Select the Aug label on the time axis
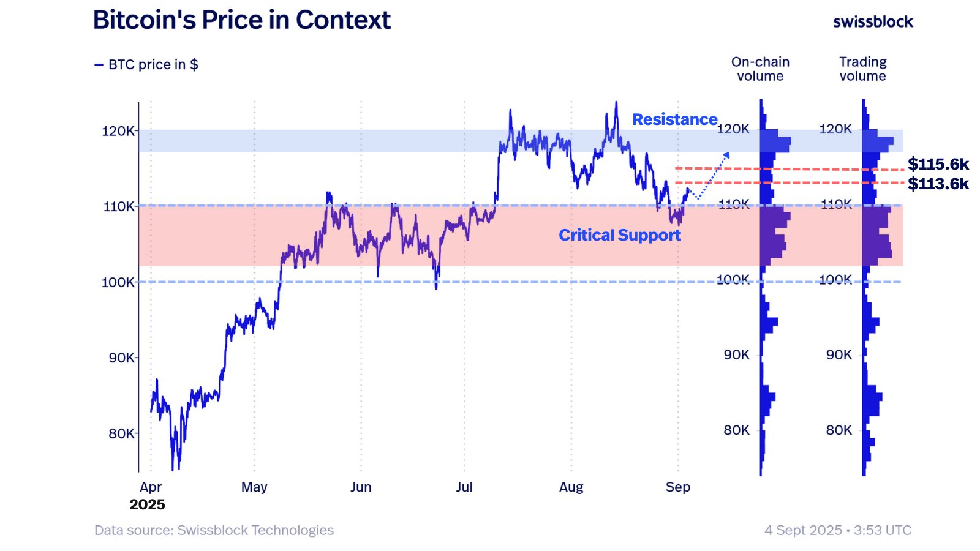 (571, 487)
